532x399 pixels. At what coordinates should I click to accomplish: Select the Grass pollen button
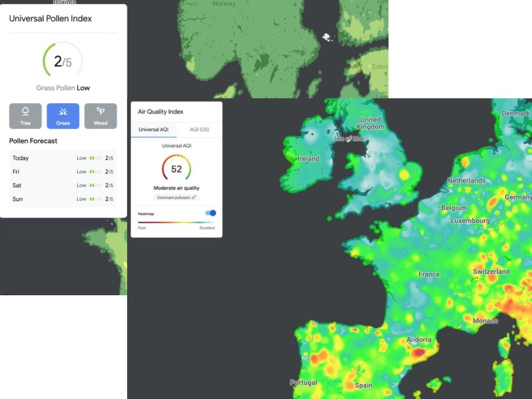tap(63, 116)
